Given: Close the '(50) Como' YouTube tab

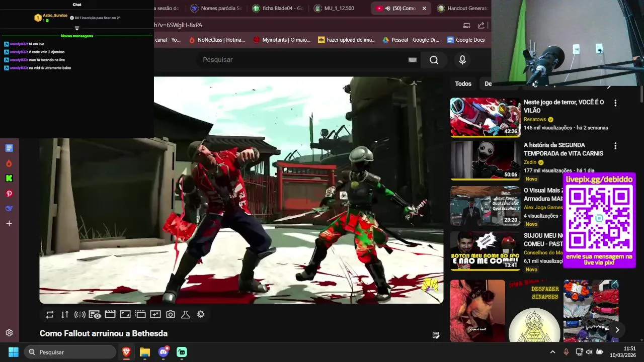Looking at the screenshot, I should 424,9.
